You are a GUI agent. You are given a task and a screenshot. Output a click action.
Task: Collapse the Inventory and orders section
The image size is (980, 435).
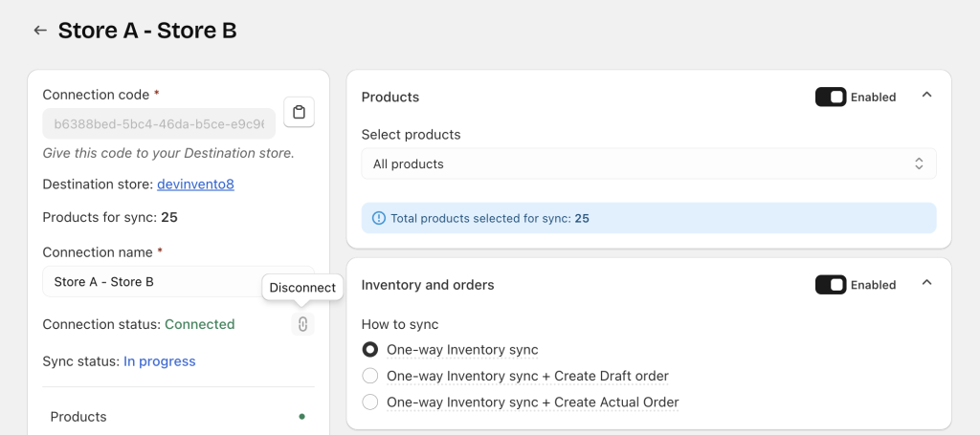(925, 284)
